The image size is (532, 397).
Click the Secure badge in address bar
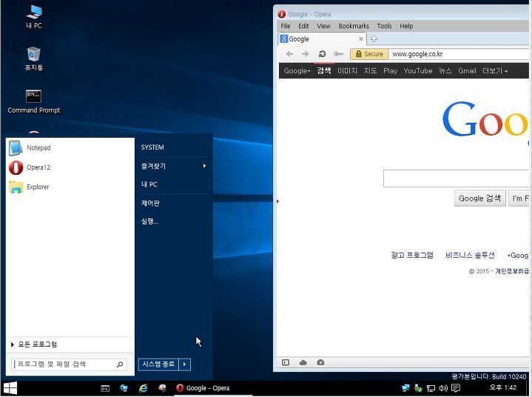tap(369, 54)
